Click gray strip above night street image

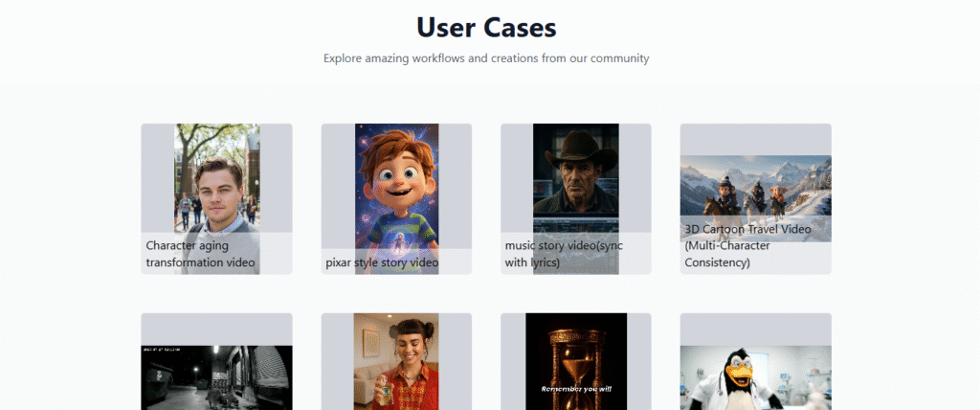(216, 329)
